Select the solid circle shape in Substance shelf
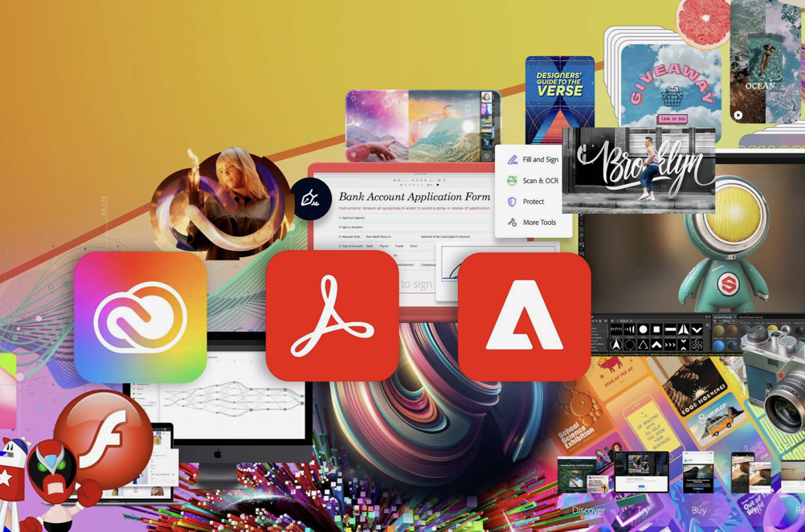Viewport: 805px width, 532px height. 644,329
